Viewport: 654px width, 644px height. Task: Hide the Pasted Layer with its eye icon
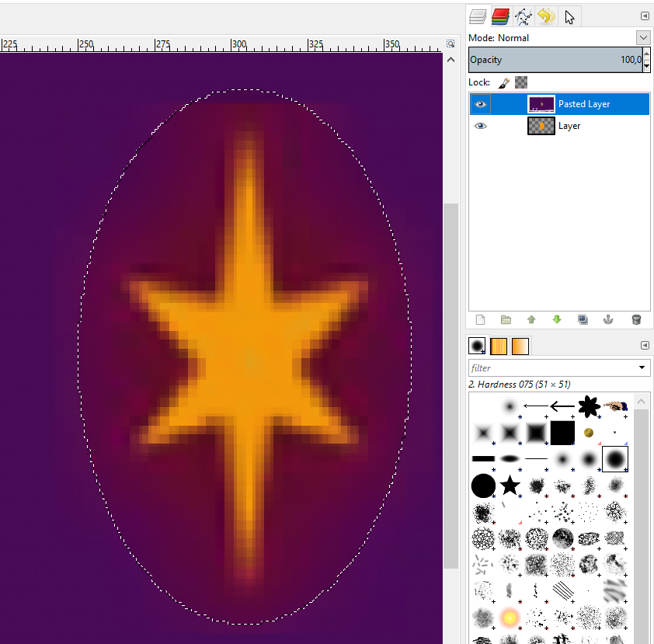point(481,104)
